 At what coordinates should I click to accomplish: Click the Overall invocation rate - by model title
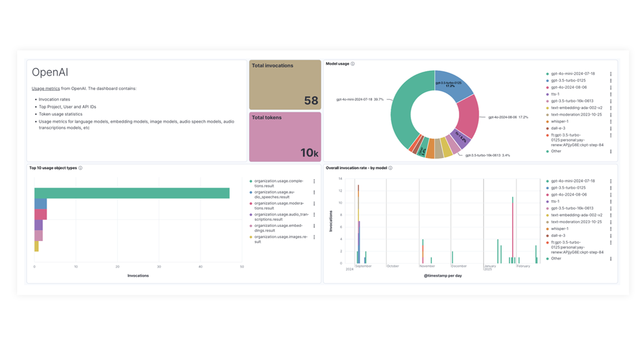click(x=356, y=168)
